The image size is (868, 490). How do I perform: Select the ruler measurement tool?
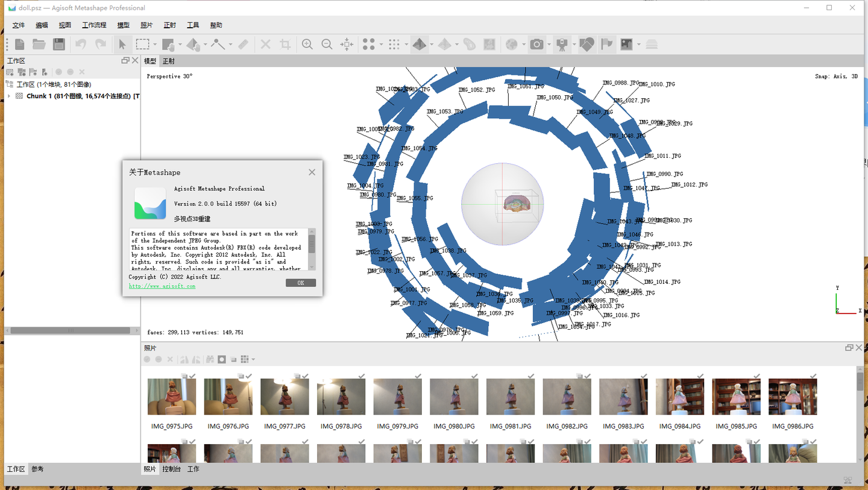[242, 44]
